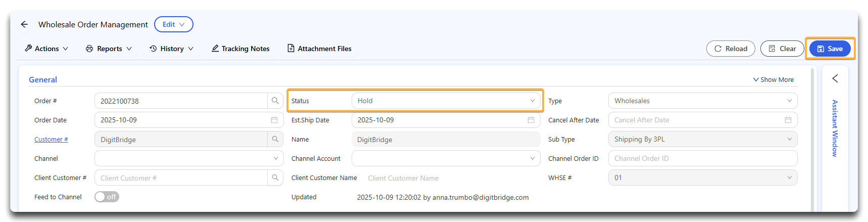Image resolution: width=868 pixels, height=222 pixels.
Task: Click the back arrow icon
Action: click(24, 24)
